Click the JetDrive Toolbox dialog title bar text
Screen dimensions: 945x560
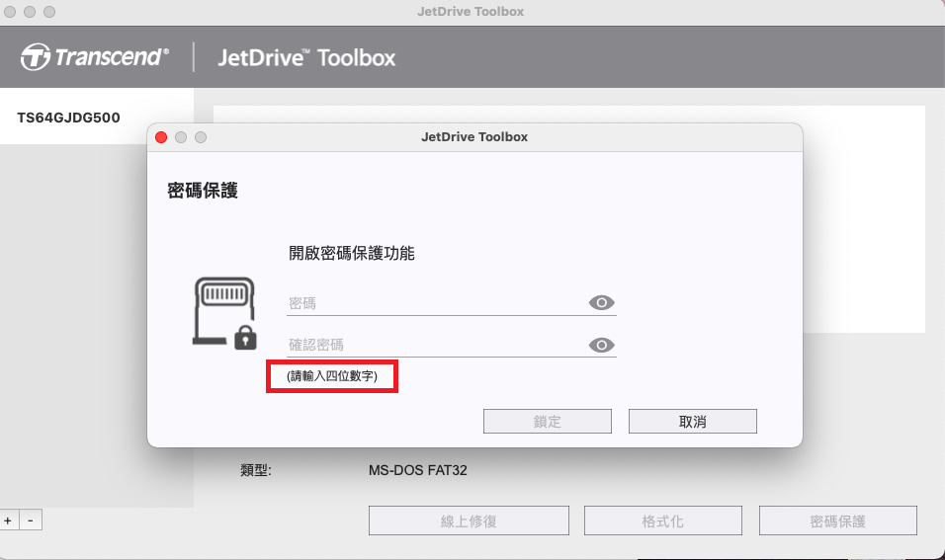click(x=474, y=137)
